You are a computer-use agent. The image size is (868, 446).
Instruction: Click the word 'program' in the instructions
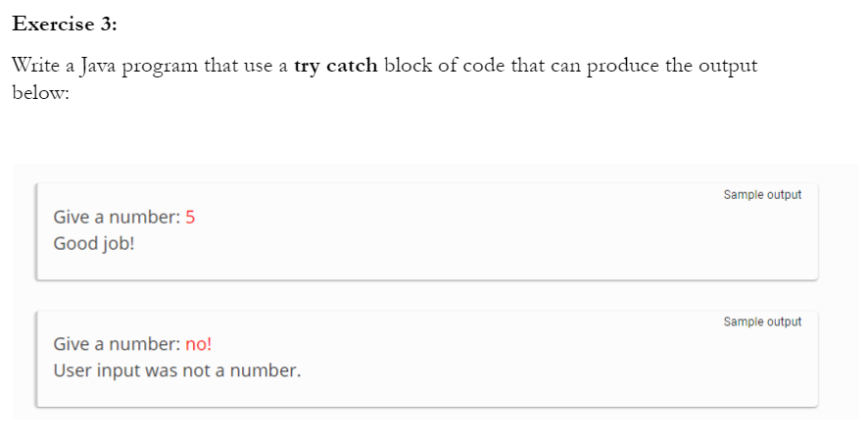160,67
